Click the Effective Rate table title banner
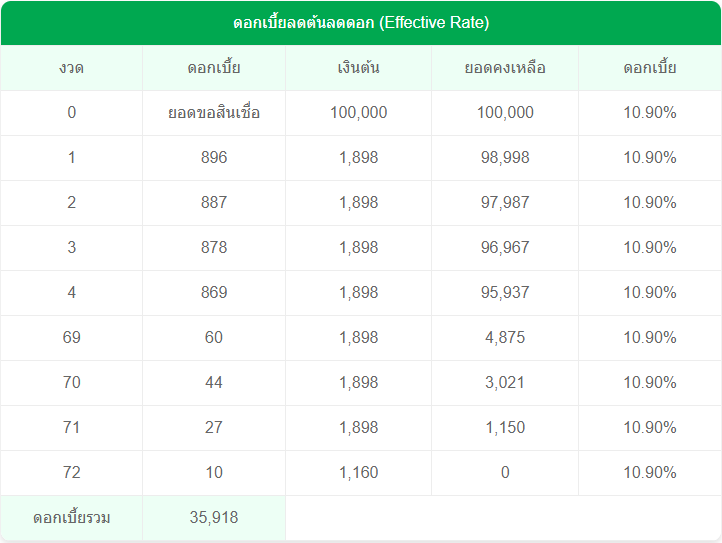Screen dimensions: 722x543 click(361, 22)
